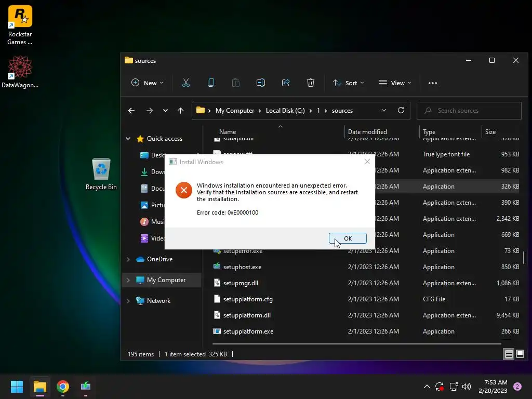Select Rockstar Games desktop shortcut

[20, 25]
